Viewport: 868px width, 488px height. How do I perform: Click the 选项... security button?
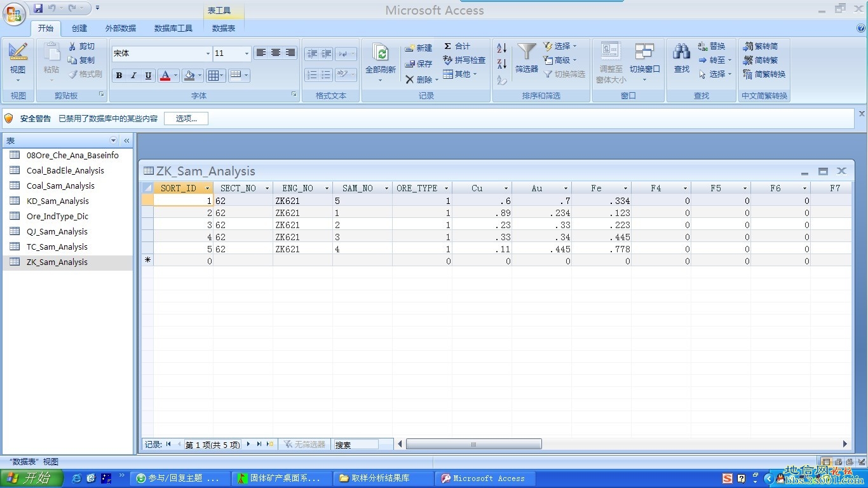[x=186, y=118]
